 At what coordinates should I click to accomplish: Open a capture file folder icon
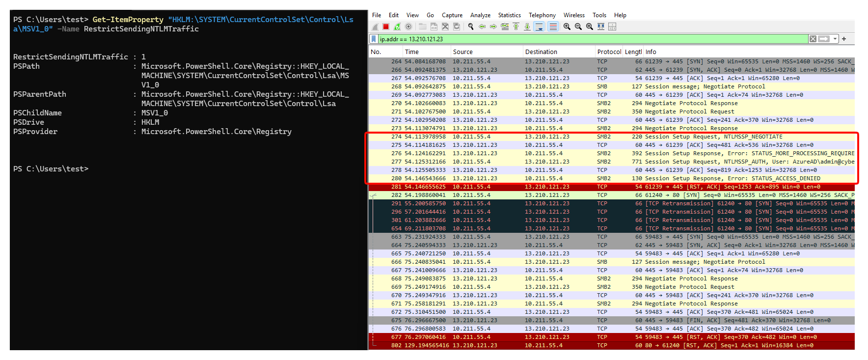coord(422,27)
